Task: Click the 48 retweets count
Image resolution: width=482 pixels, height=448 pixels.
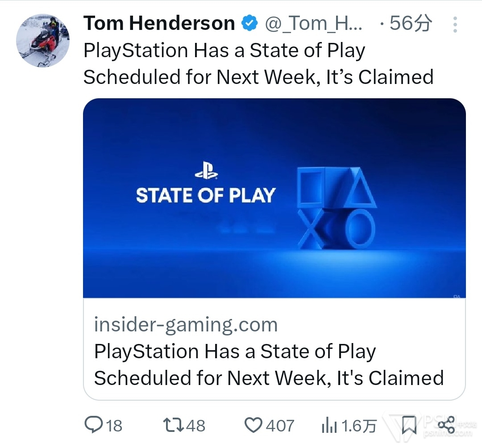Action: coord(195,425)
